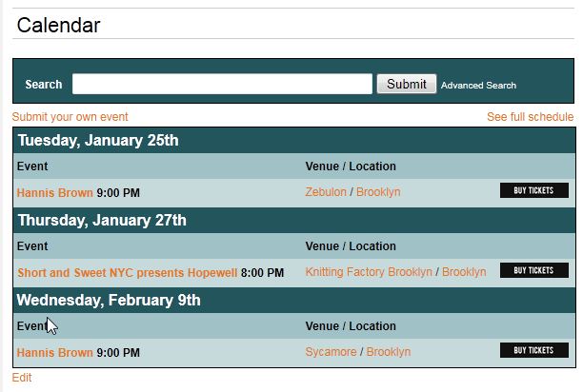Buy tickets for the January 25th show

533,190
